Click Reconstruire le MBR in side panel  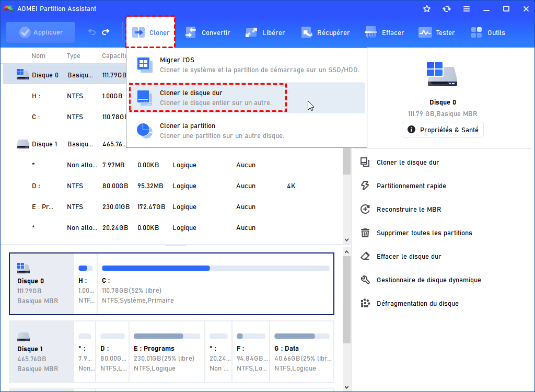(409, 210)
